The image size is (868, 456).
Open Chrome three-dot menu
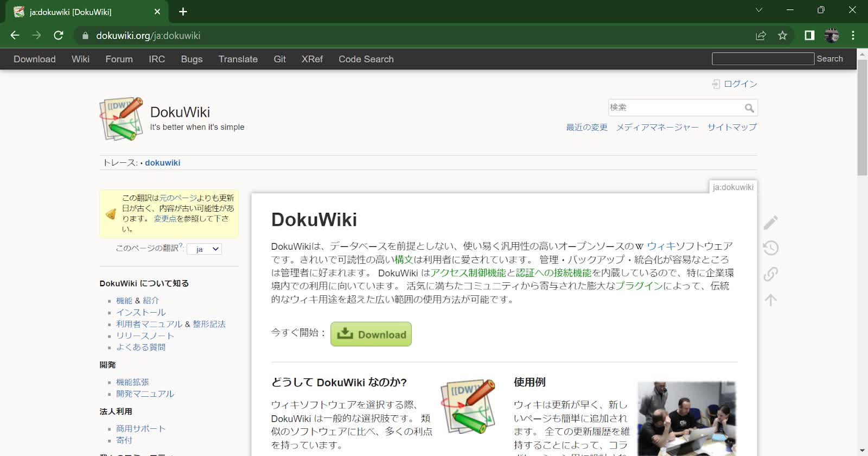[x=853, y=35]
